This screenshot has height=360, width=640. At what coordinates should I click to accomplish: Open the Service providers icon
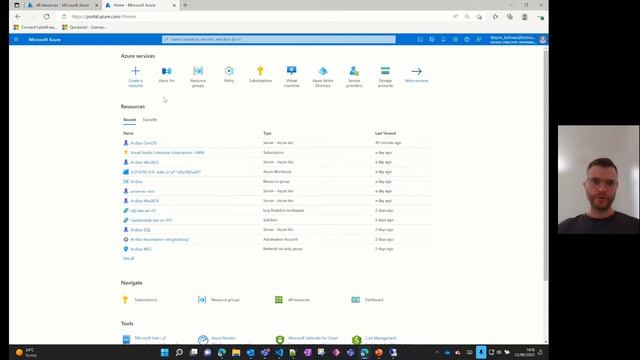(354, 76)
